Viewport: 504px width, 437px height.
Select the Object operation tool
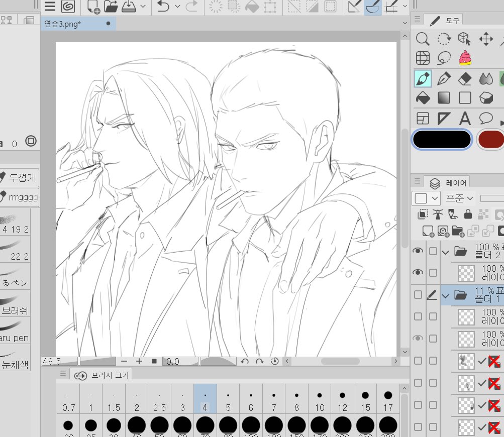click(x=465, y=39)
